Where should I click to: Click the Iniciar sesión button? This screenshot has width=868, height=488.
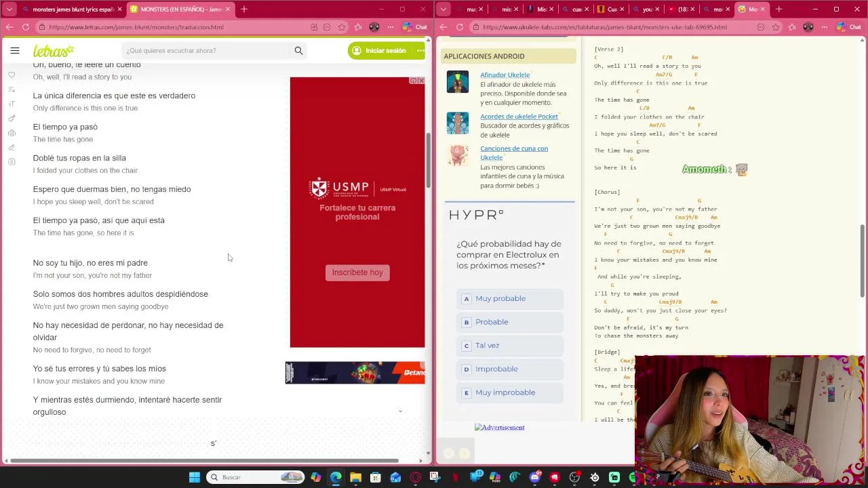(x=380, y=51)
